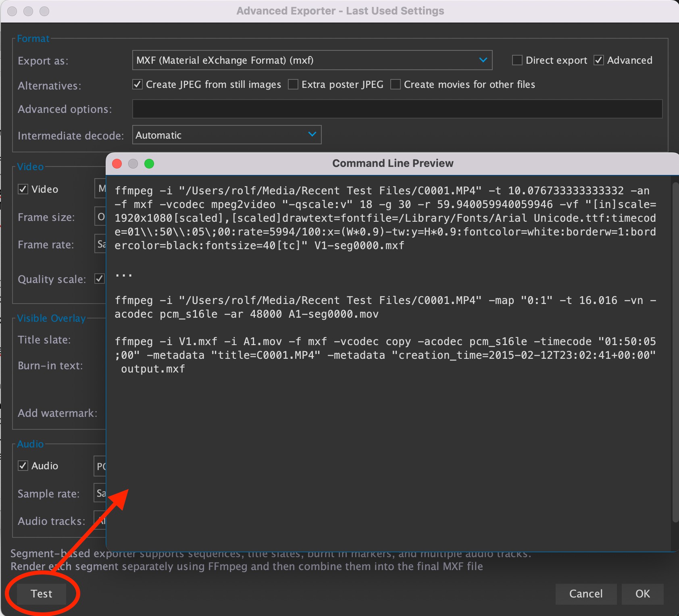
Task: Click the Title slate label
Action: (x=44, y=340)
